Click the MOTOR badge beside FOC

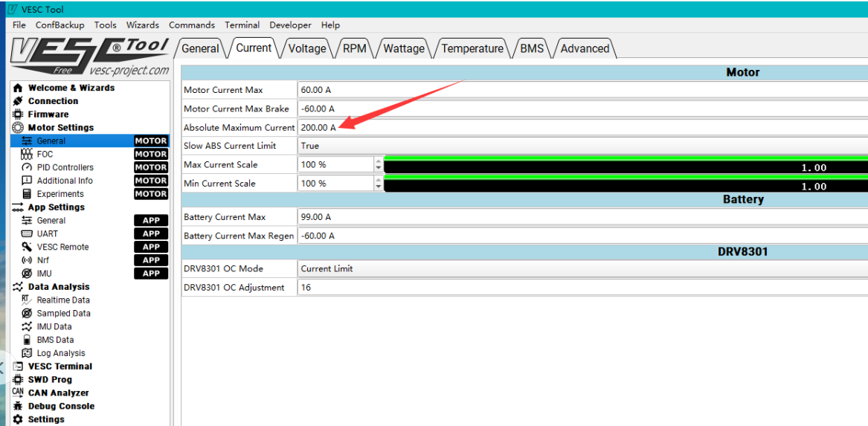coord(150,155)
